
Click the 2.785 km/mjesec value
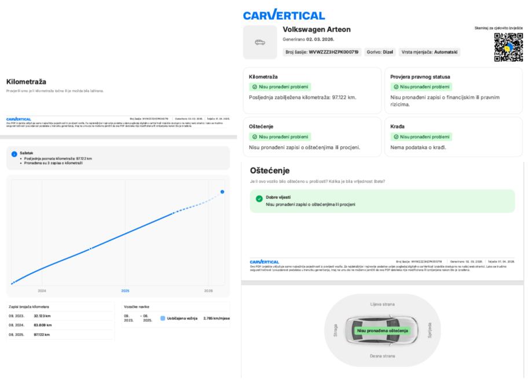pyautogui.click(x=217, y=319)
